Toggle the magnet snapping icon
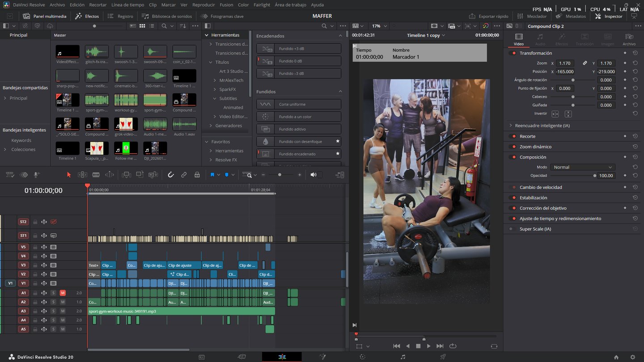This screenshot has width=644, height=362. pos(170,175)
